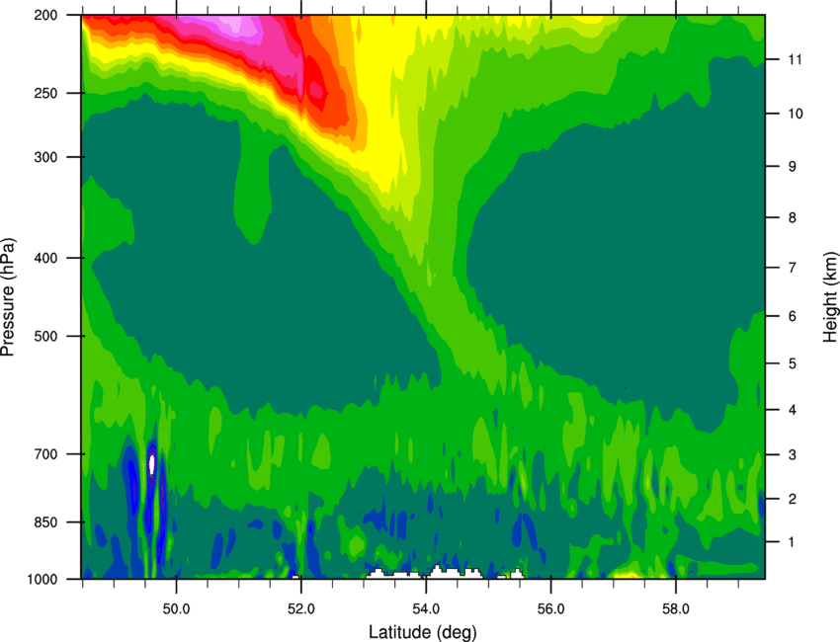This screenshot has height=642, width=840.
Task: Click the 54.0 latitude tick label
Action: coord(426,609)
